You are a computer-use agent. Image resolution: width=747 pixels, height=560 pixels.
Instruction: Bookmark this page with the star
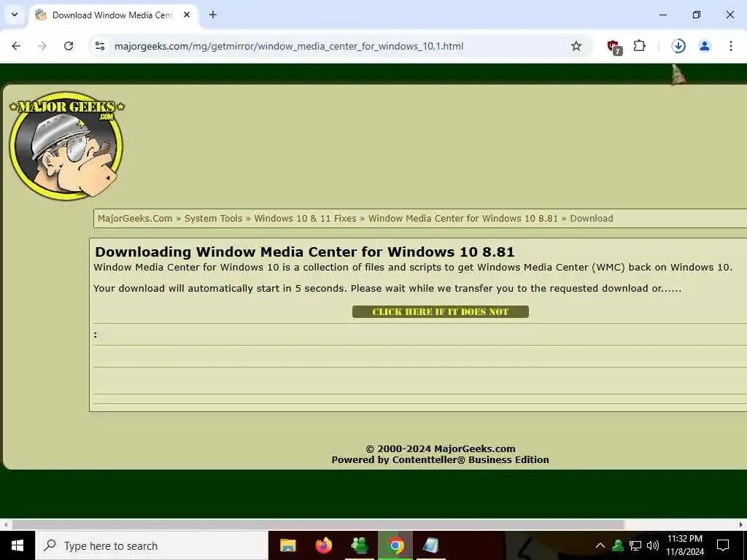point(576,46)
